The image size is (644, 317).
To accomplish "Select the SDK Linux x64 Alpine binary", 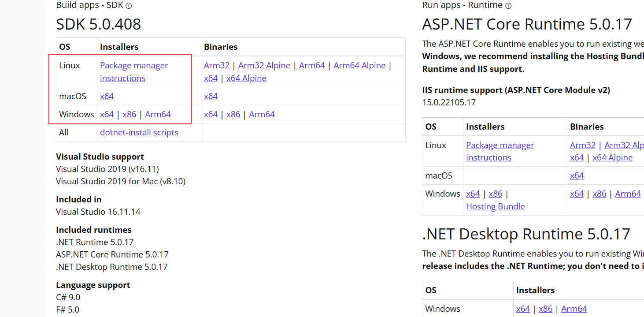I will pyautogui.click(x=246, y=78).
